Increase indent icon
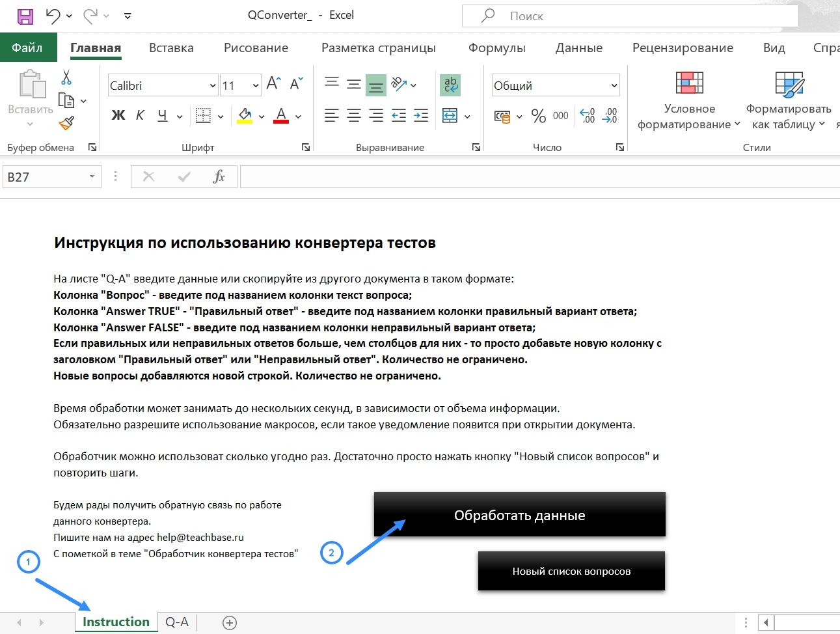Image resolution: width=840 pixels, height=634 pixels. (421, 116)
